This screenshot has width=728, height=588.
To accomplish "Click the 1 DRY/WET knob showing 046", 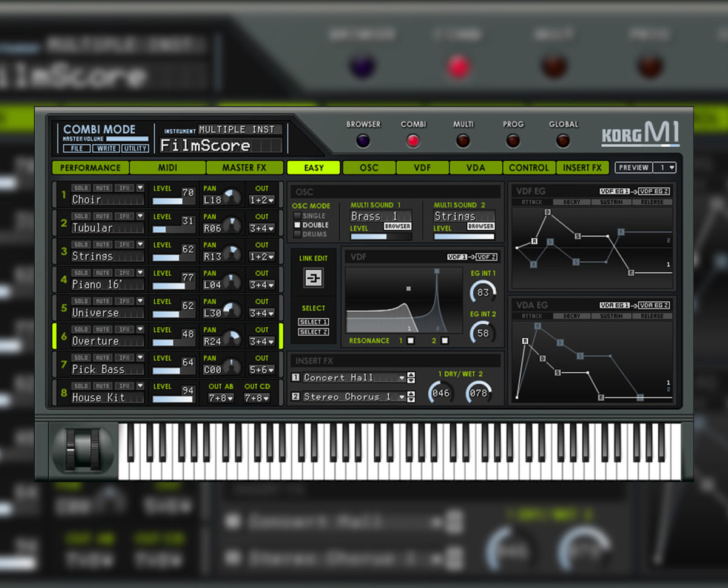I will click(441, 393).
